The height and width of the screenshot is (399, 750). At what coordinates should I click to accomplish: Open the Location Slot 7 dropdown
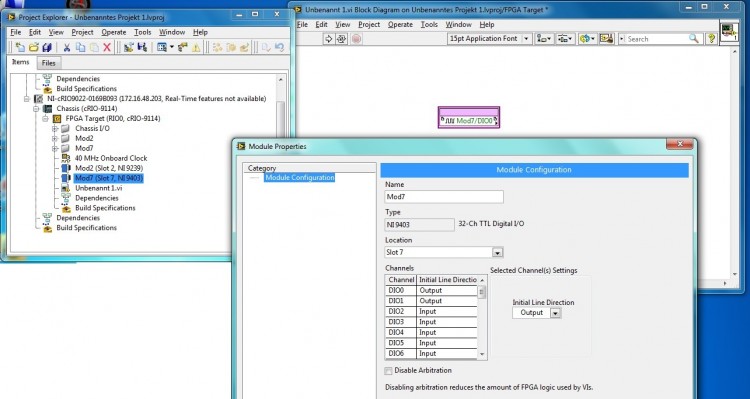coord(497,253)
